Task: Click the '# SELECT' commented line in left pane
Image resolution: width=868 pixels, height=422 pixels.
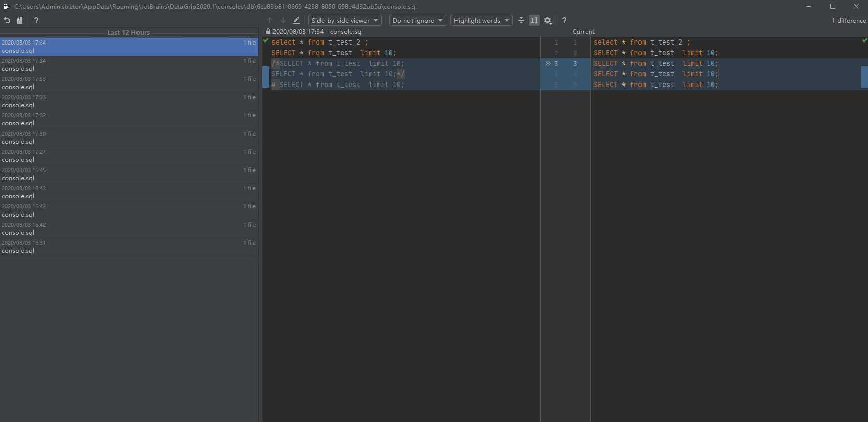Action: click(x=338, y=85)
